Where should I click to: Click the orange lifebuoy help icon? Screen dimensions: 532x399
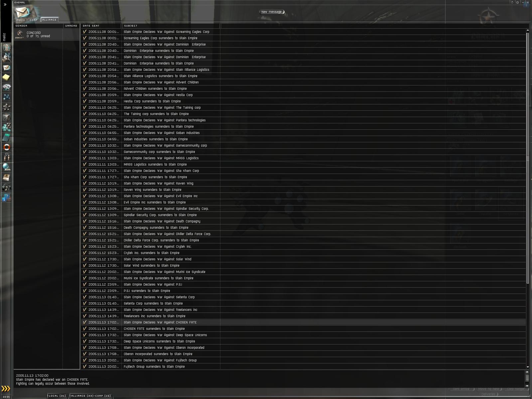pos(6,147)
